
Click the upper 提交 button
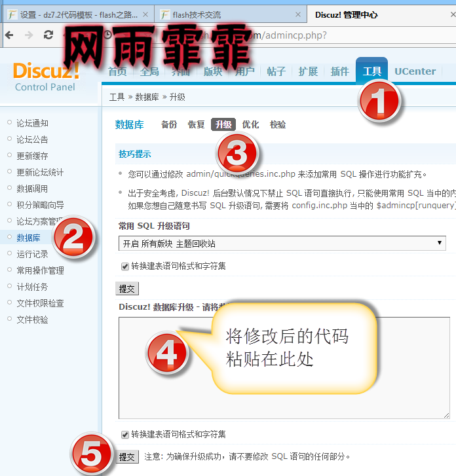pos(127,288)
